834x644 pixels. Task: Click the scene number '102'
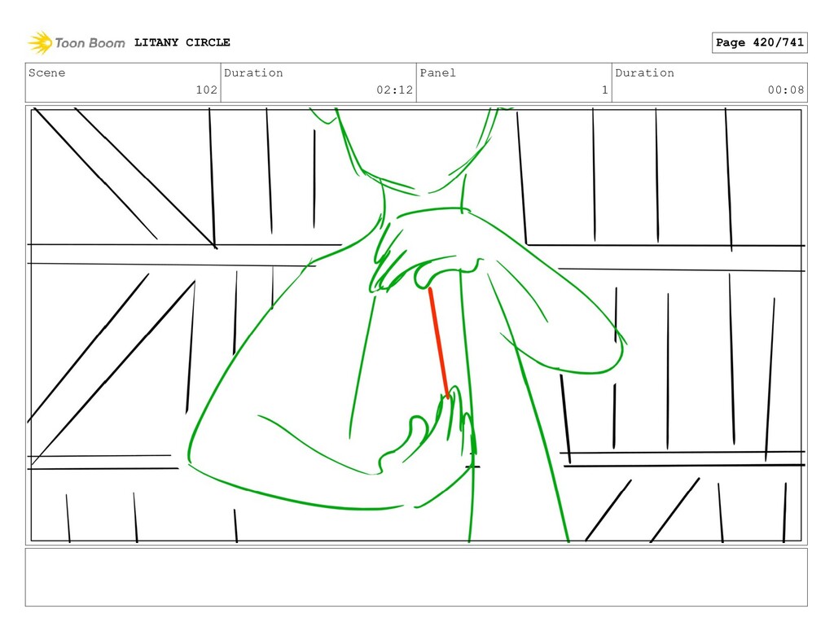pos(206,90)
